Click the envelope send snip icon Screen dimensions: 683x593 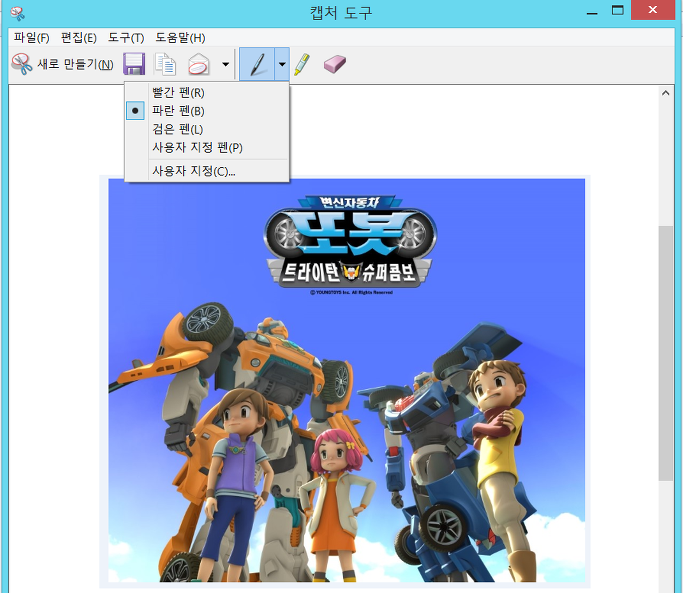[x=199, y=64]
